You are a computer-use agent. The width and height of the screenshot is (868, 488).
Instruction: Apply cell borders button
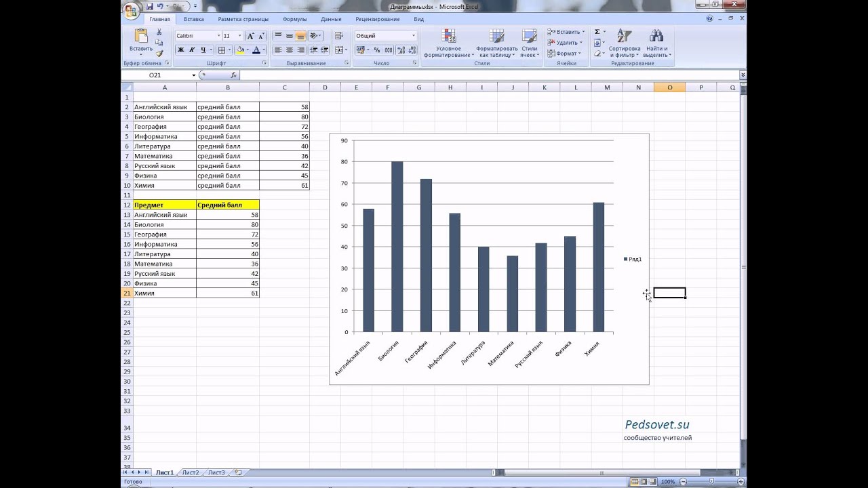click(x=222, y=50)
